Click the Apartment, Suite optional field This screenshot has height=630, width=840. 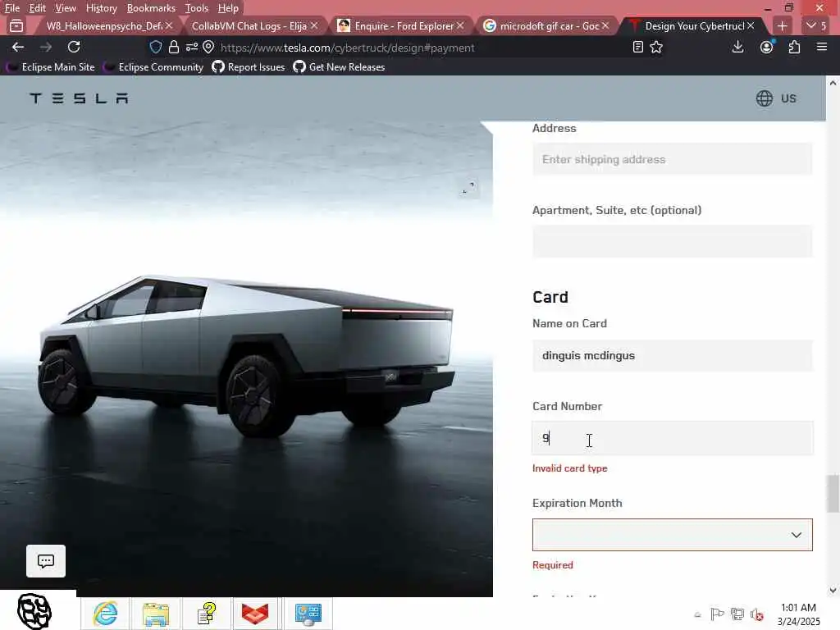[x=673, y=241]
